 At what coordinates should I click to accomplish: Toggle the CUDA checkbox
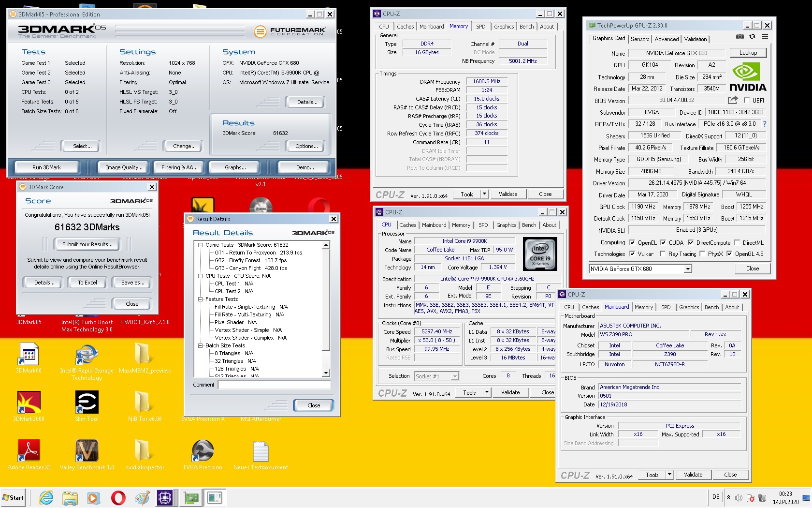(x=663, y=242)
